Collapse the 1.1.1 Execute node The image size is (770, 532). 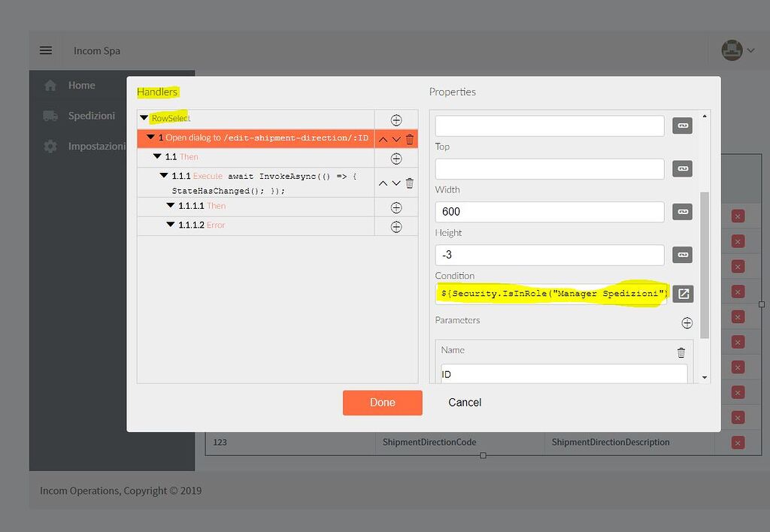(163, 176)
